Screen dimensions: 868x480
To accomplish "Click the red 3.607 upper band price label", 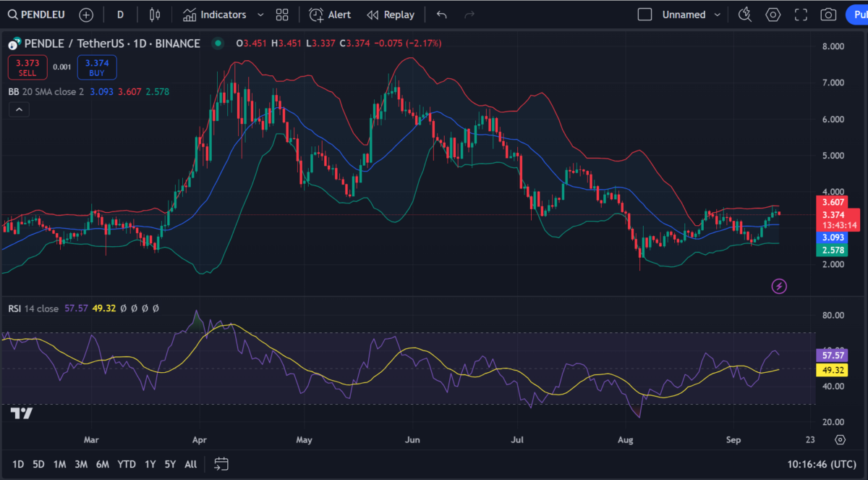I will [832, 203].
